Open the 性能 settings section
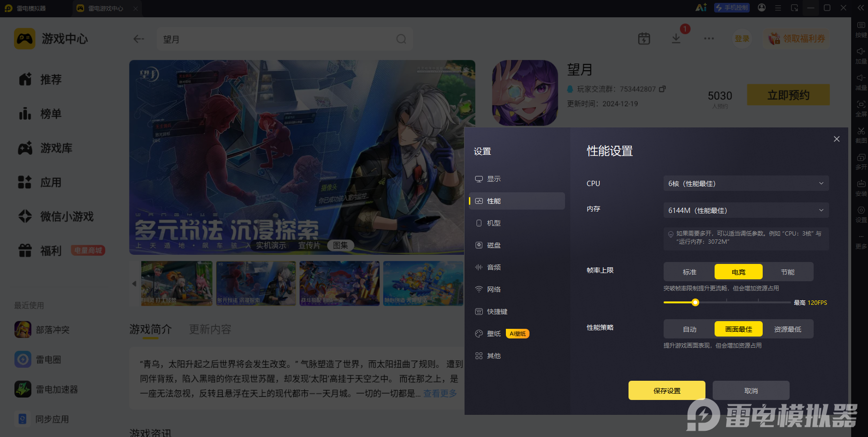 click(517, 201)
